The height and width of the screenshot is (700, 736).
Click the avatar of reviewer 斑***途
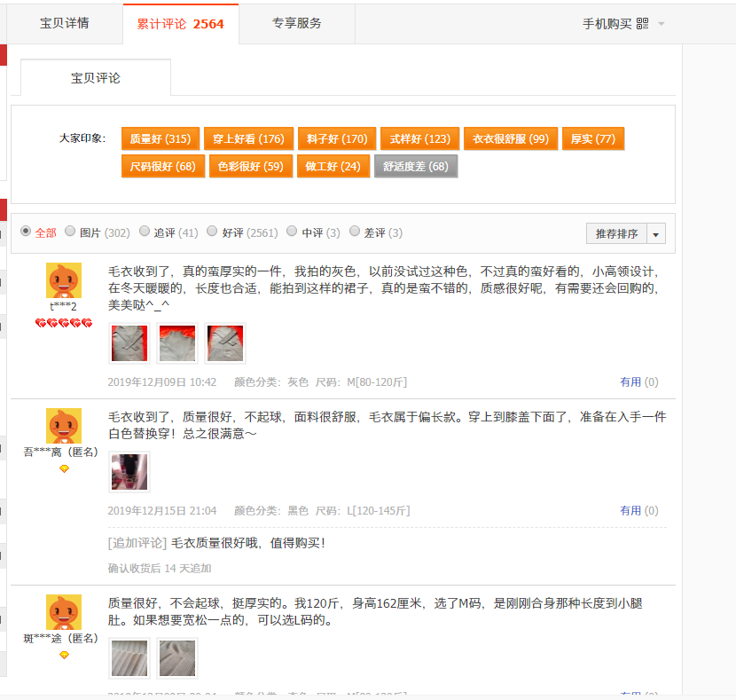click(64, 612)
